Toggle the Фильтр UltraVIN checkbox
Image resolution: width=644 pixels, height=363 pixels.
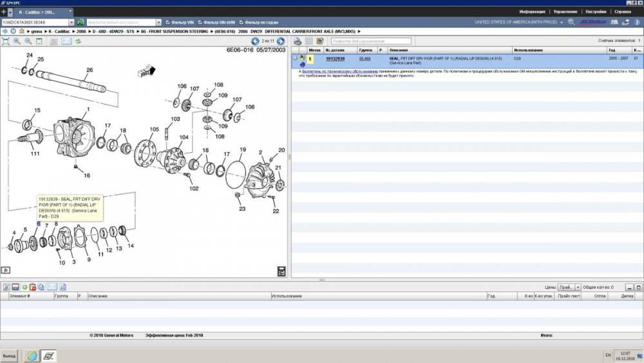click(200, 22)
